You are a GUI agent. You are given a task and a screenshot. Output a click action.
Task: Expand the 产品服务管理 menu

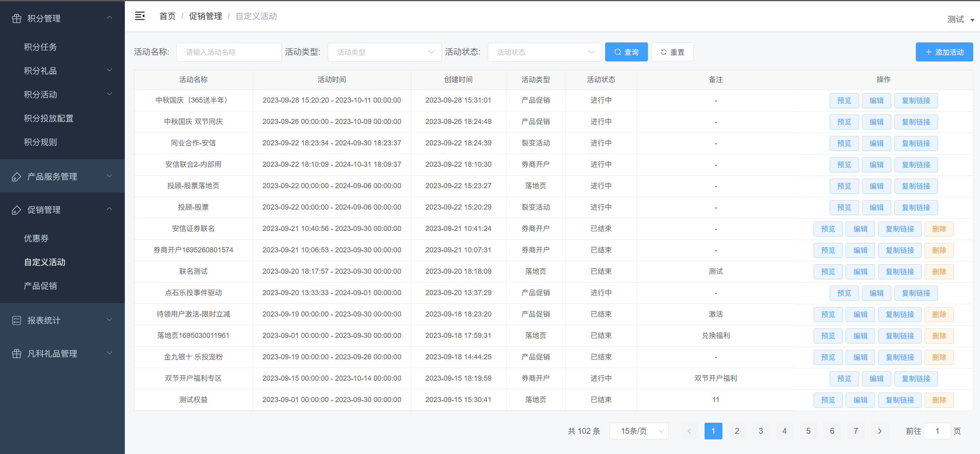click(109, 176)
